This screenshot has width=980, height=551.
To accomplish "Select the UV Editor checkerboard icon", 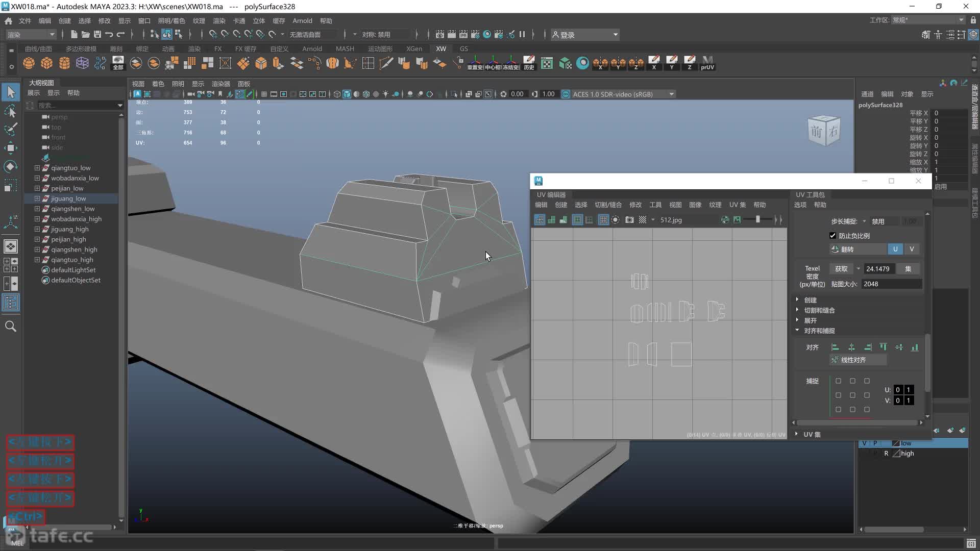I will point(643,220).
